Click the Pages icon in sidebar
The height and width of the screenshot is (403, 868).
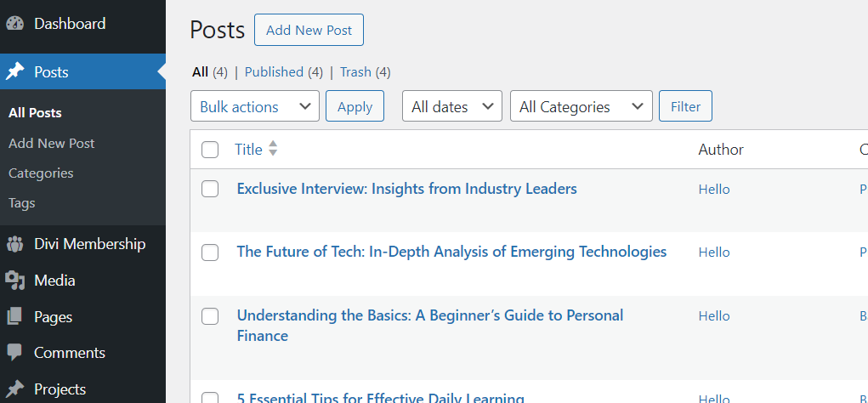(x=14, y=317)
